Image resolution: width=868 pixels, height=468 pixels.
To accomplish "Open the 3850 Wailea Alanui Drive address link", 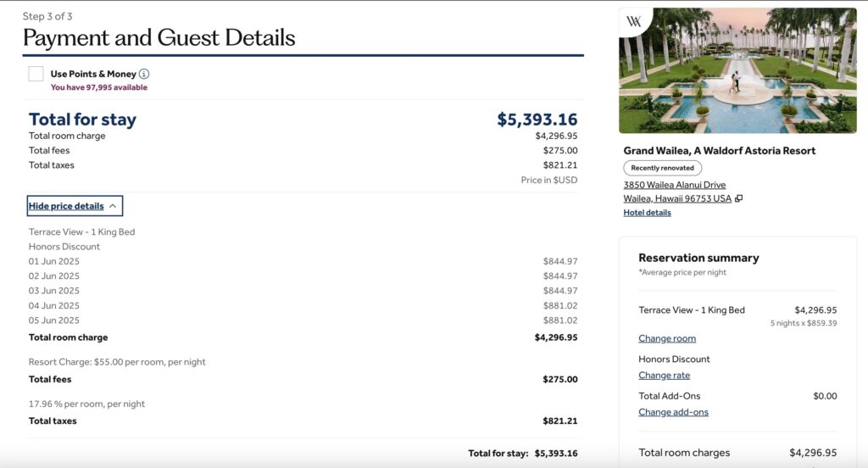I will (x=675, y=185).
